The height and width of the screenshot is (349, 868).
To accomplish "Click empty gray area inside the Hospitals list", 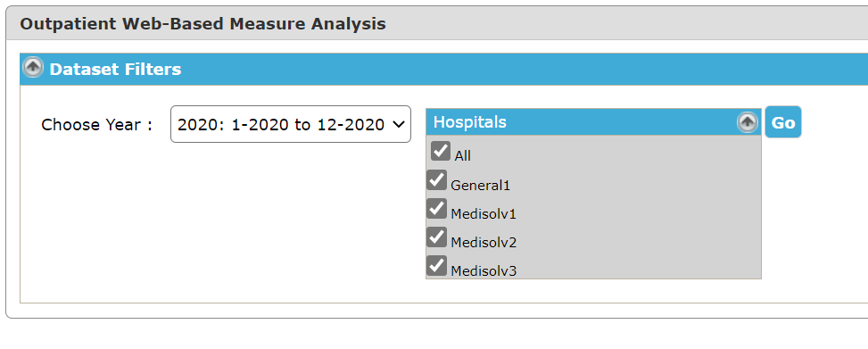I will [637, 211].
